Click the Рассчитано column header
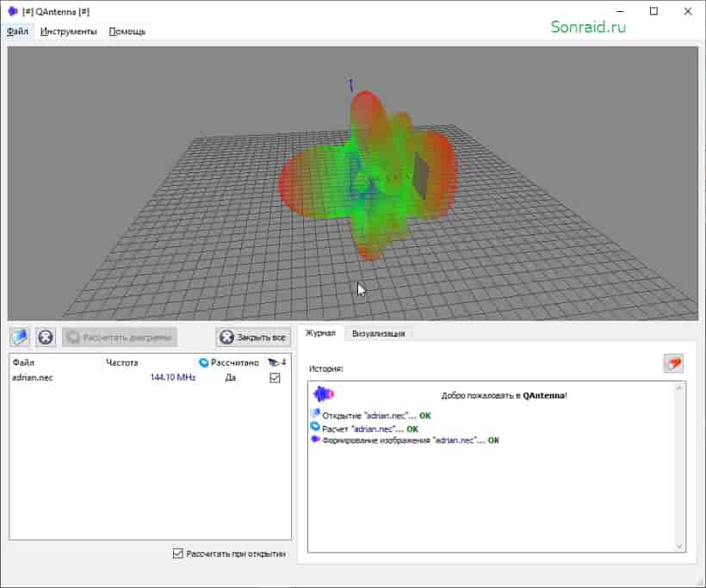 pos(230,362)
